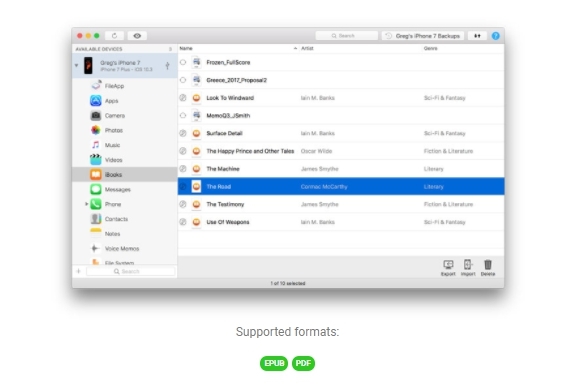The height and width of the screenshot is (387, 582).
Task: Click Cormac McCarthy artist cell
Action: [324, 186]
